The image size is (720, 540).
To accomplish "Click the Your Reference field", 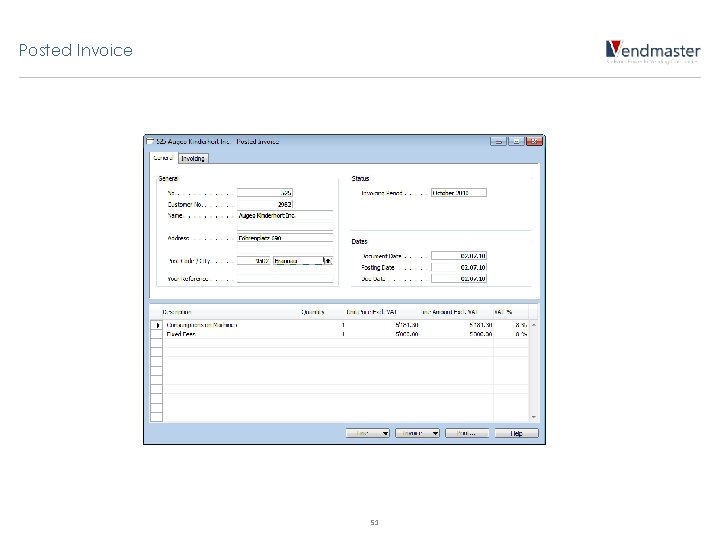I will (x=285, y=278).
